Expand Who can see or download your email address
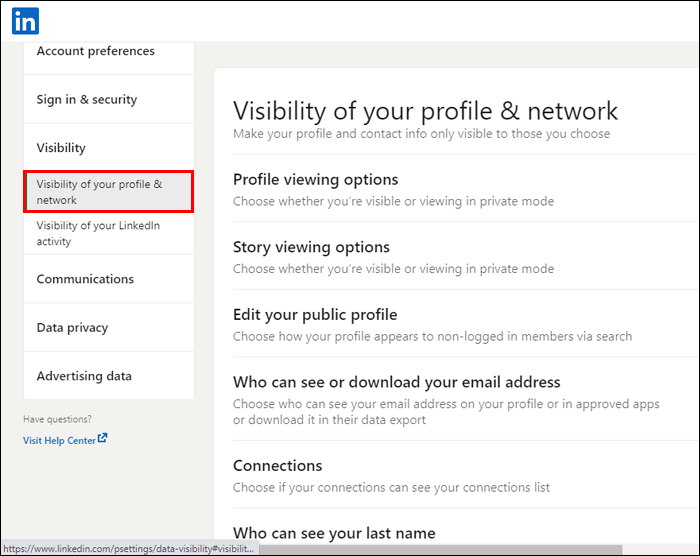Image resolution: width=700 pixels, height=556 pixels. 396,382
